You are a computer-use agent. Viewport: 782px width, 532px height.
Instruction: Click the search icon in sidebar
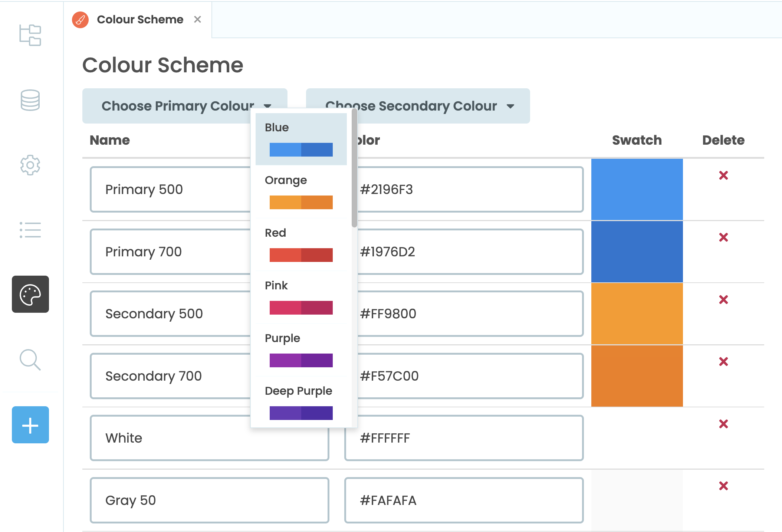(30, 360)
